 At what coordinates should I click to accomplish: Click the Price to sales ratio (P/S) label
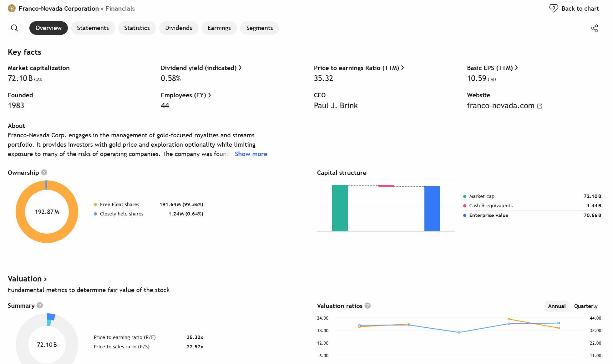click(x=122, y=347)
